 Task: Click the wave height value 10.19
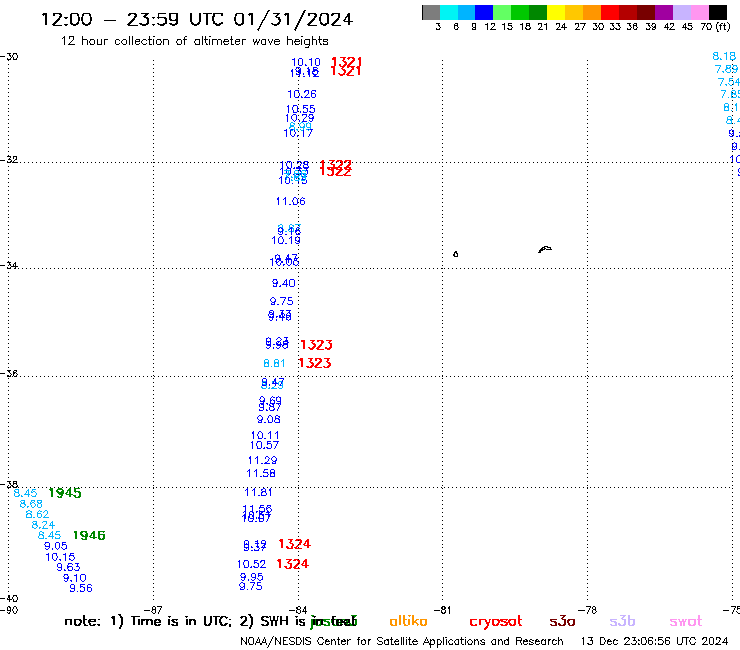(286, 240)
